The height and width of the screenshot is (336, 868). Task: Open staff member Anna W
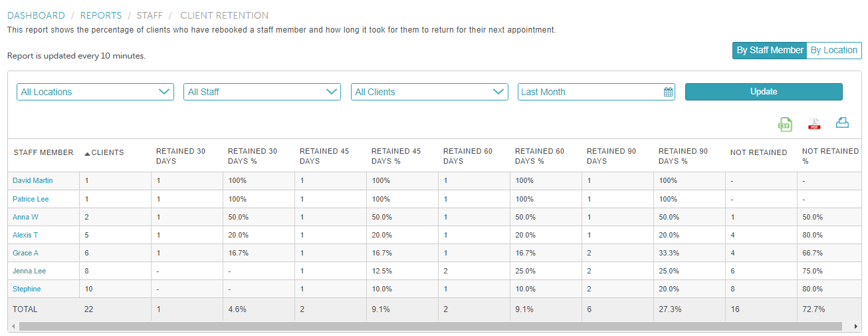coord(25,217)
